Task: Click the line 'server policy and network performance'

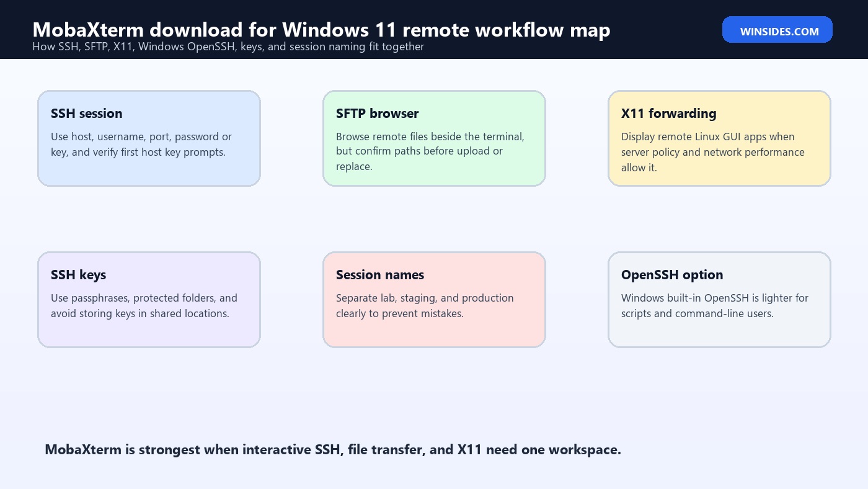Action: tap(713, 152)
